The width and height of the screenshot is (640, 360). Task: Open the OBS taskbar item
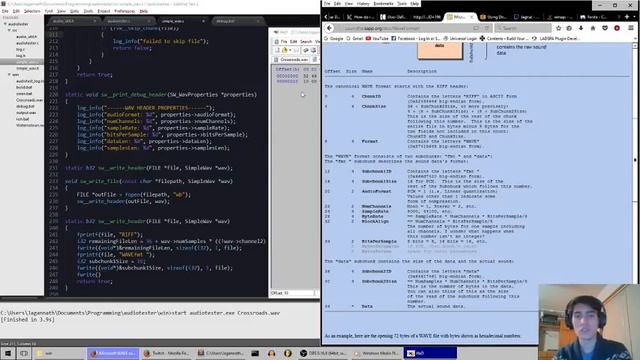324,353
